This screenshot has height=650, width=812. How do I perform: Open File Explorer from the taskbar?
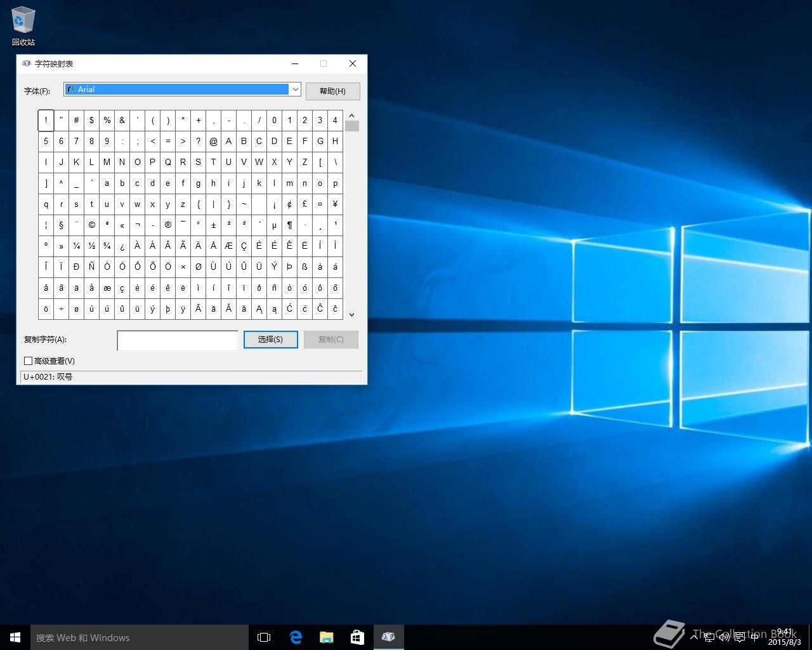pyautogui.click(x=326, y=637)
